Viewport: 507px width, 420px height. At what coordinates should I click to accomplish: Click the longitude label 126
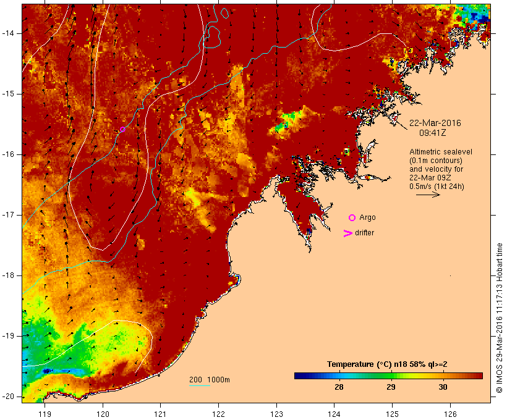point(450,414)
